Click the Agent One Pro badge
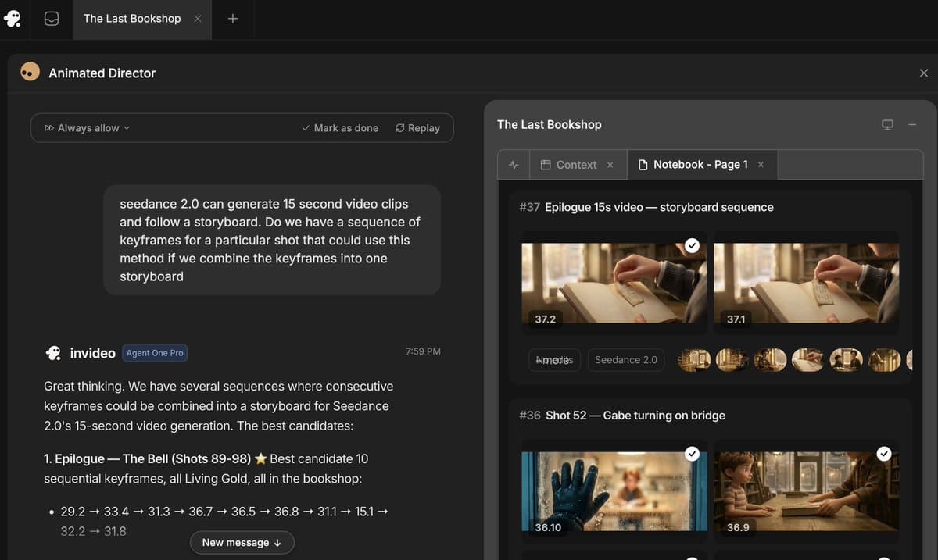938x560 pixels. pos(155,353)
